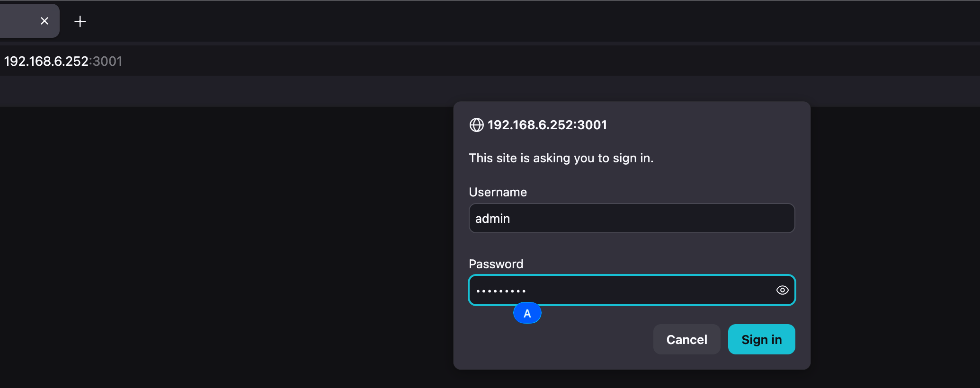Cancel the sign-in prompt
980x388 pixels.
(x=686, y=339)
